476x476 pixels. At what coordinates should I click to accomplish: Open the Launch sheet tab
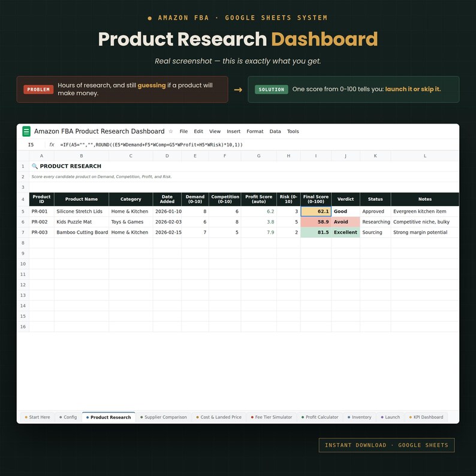pyautogui.click(x=391, y=417)
